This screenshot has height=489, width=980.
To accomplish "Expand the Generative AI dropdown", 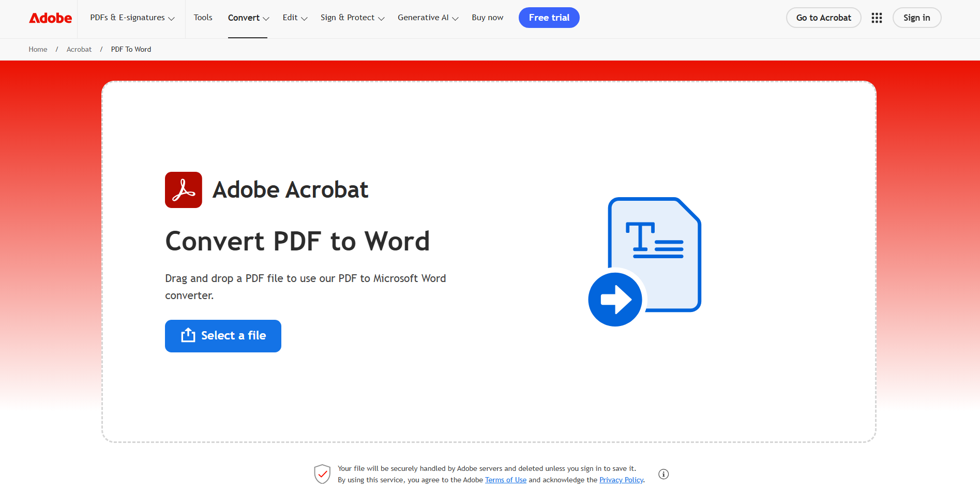I will (x=428, y=18).
